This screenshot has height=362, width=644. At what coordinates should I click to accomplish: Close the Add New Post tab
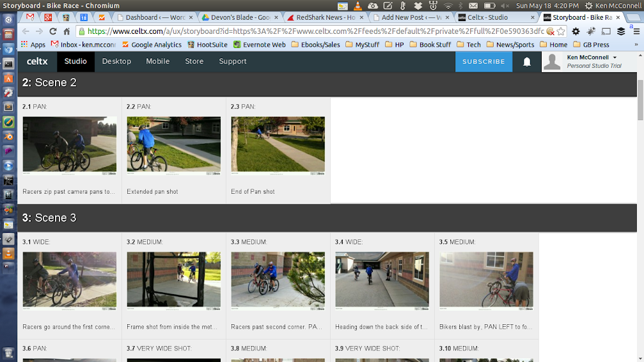[x=447, y=17]
